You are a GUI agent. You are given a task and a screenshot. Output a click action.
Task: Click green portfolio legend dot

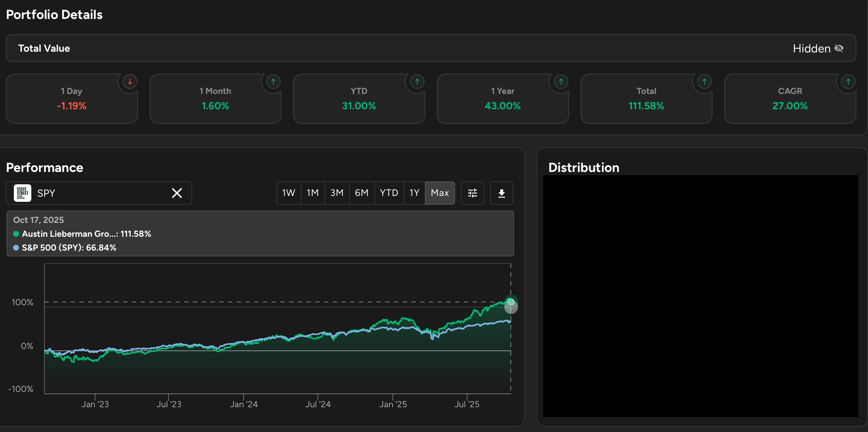pos(16,234)
